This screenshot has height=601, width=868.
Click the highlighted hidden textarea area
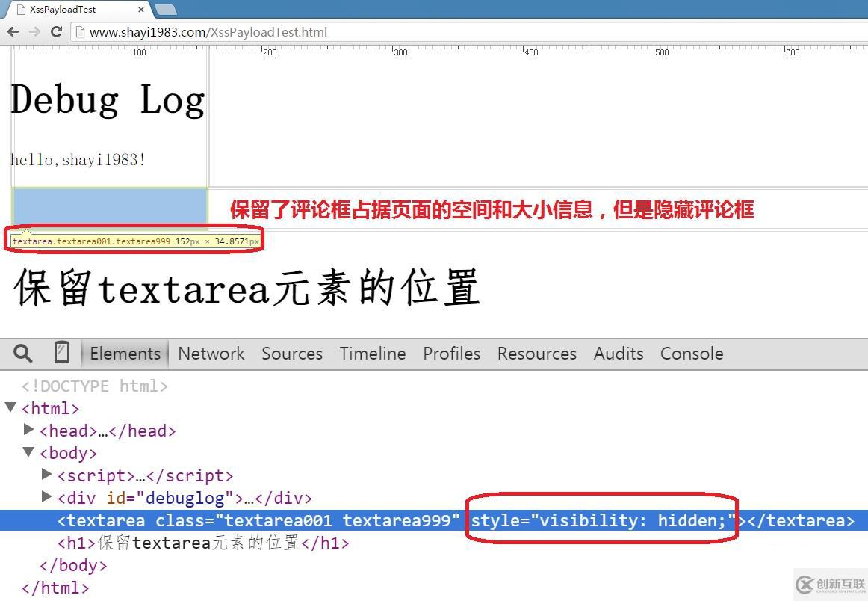(110, 207)
